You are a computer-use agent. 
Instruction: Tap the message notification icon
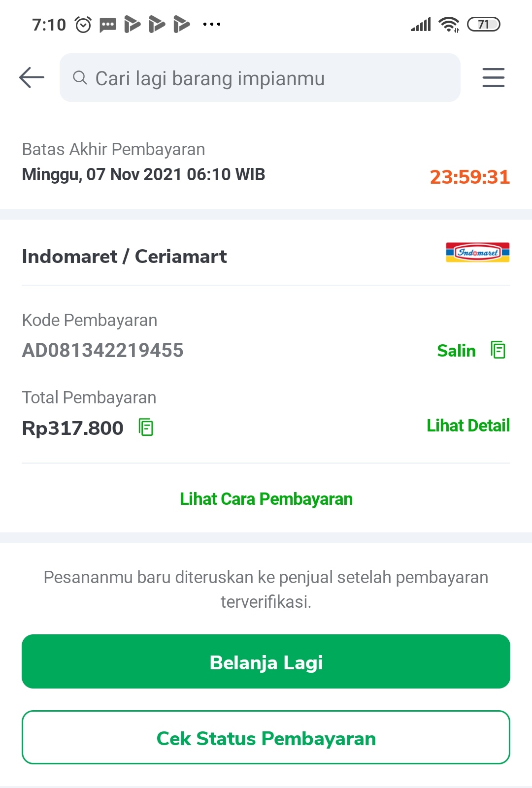tap(108, 24)
